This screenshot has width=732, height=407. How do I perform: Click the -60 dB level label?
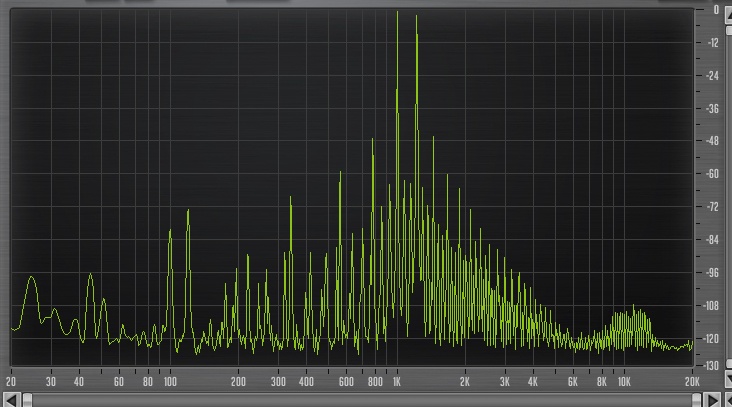coord(714,173)
